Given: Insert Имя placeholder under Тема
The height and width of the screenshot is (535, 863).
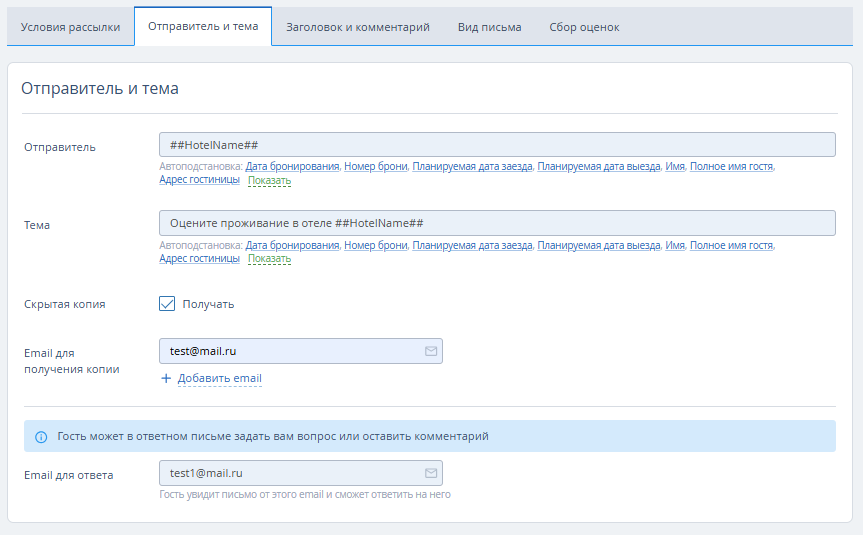Looking at the screenshot, I should tap(675, 245).
